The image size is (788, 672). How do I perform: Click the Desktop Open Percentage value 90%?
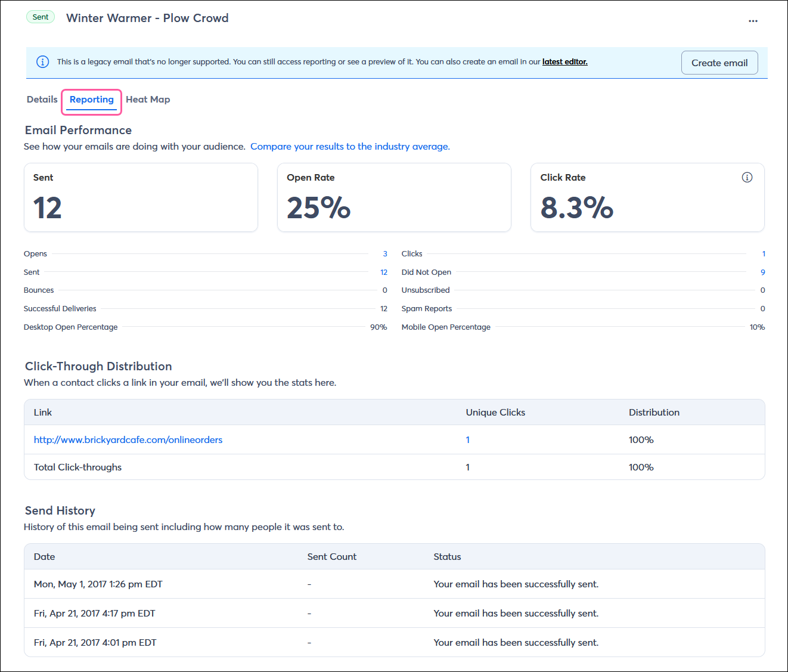[x=379, y=327]
